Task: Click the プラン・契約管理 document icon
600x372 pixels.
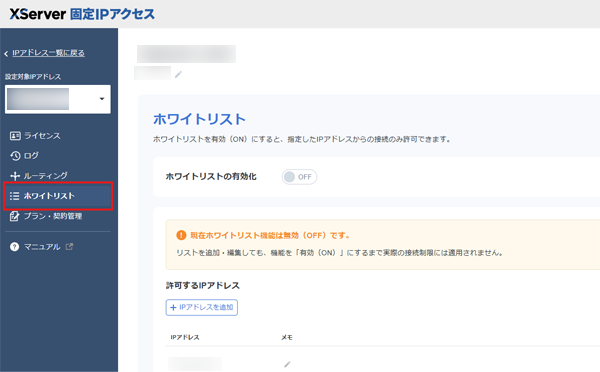Action: click(x=15, y=216)
